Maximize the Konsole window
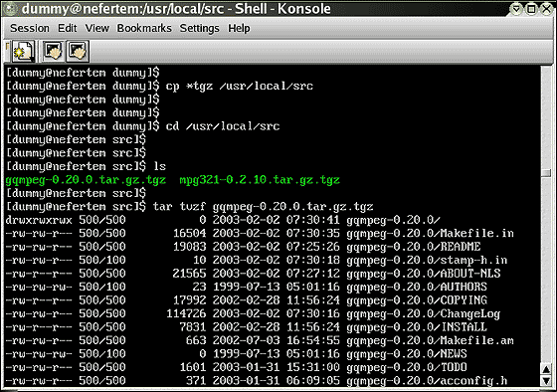Screen dimensions: 557x392 click(x=531, y=9)
